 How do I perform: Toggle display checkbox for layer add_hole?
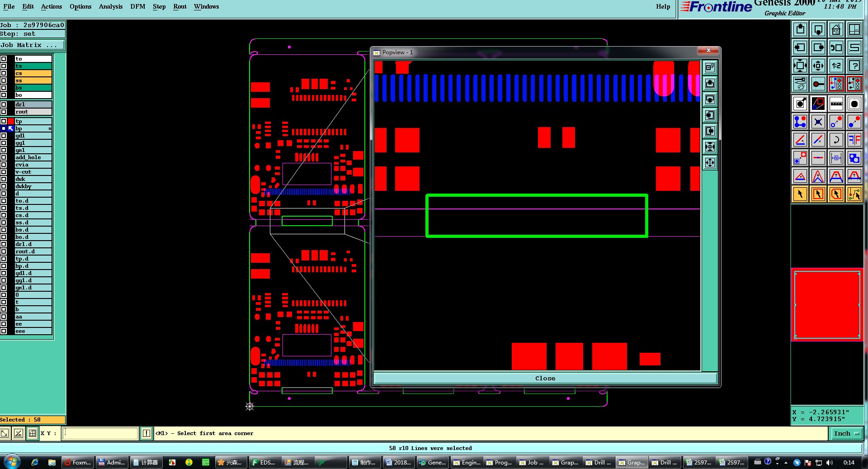pos(4,157)
